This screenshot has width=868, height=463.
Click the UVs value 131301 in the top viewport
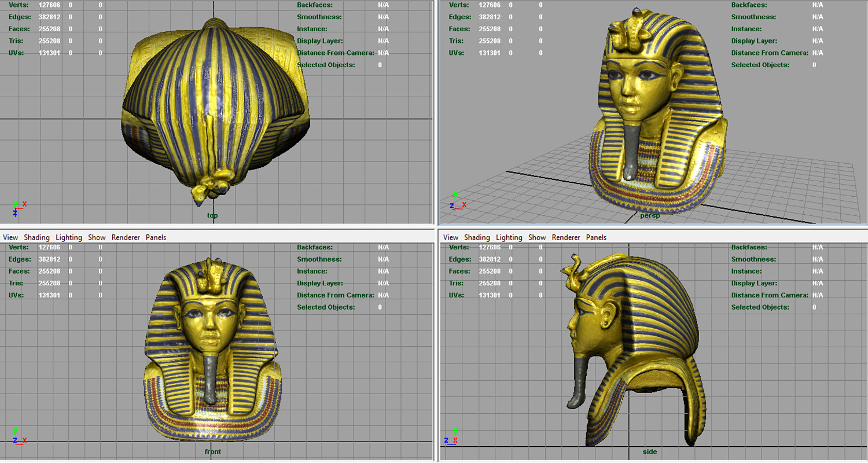[x=49, y=53]
